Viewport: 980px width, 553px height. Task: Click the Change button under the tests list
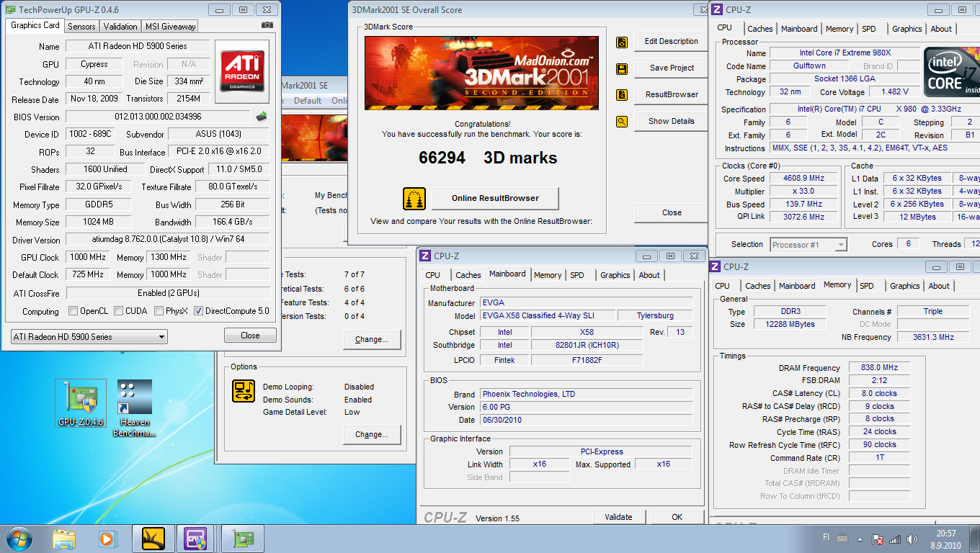372,340
